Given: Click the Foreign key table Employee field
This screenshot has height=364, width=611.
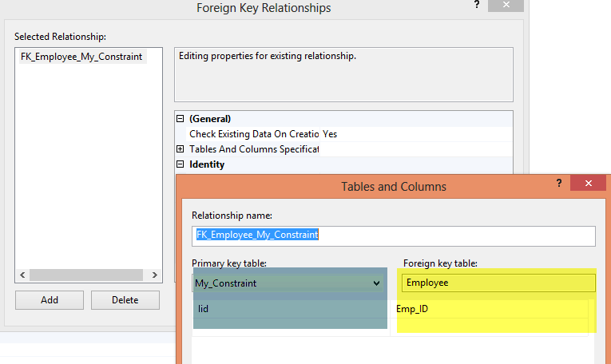Looking at the screenshot, I should tap(498, 283).
